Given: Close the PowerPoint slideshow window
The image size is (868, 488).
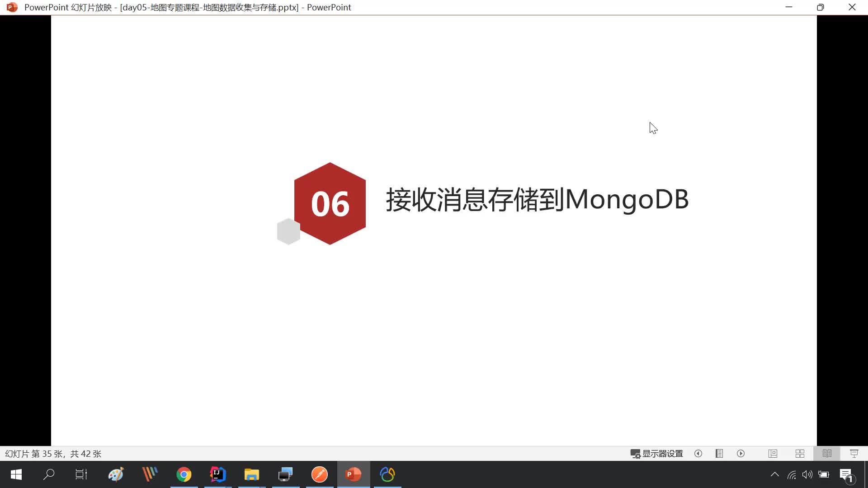Looking at the screenshot, I should 852,7.
